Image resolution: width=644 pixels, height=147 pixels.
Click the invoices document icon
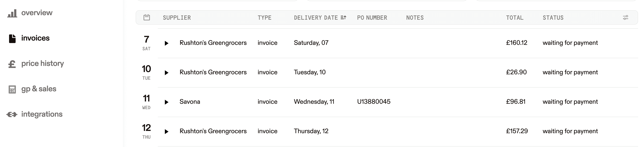(x=12, y=39)
